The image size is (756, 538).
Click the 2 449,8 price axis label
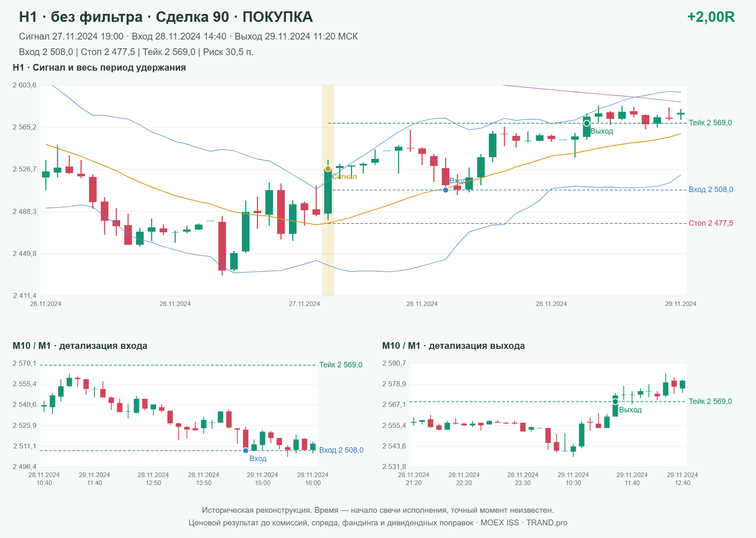pos(25,254)
